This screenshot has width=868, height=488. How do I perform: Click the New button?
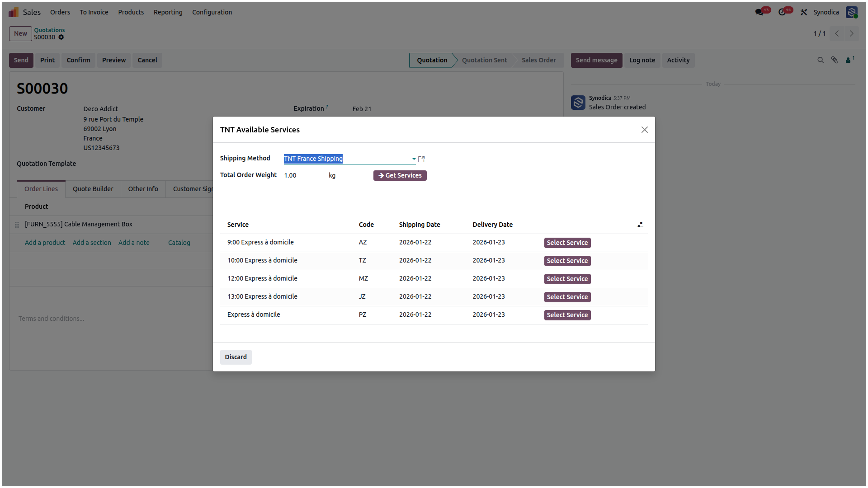coord(20,33)
